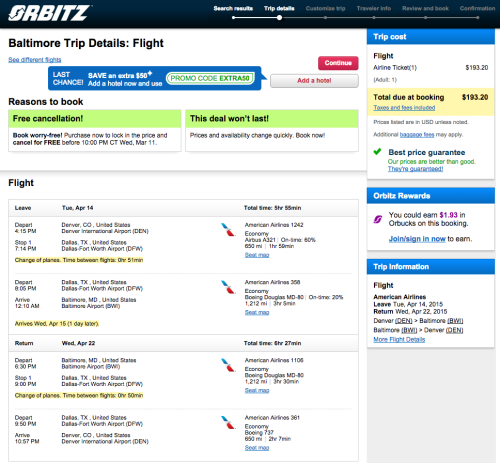Click the American Airlines logo for flight 1106
This screenshot has height=463, width=500.
click(x=228, y=365)
